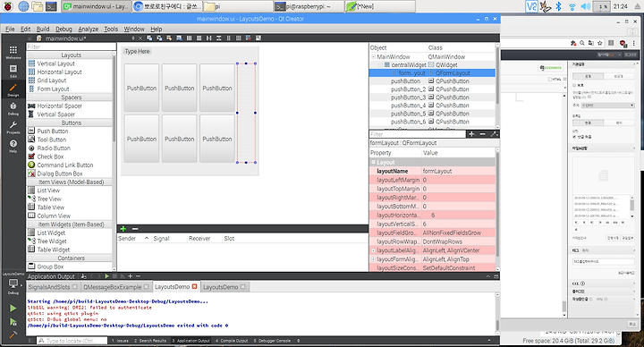Select the Design mode icon
The height and width of the screenshot is (347, 644).
(x=13, y=90)
